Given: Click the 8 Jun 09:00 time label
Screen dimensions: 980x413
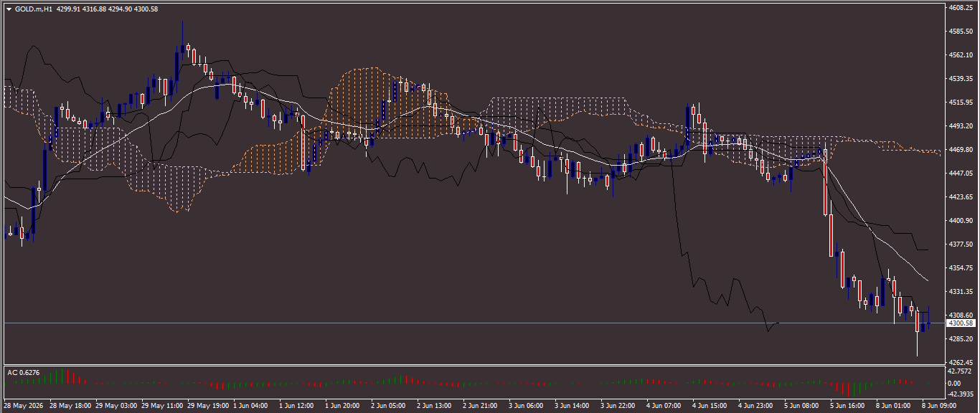Looking at the screenshot, I should (x=940, y=406).
